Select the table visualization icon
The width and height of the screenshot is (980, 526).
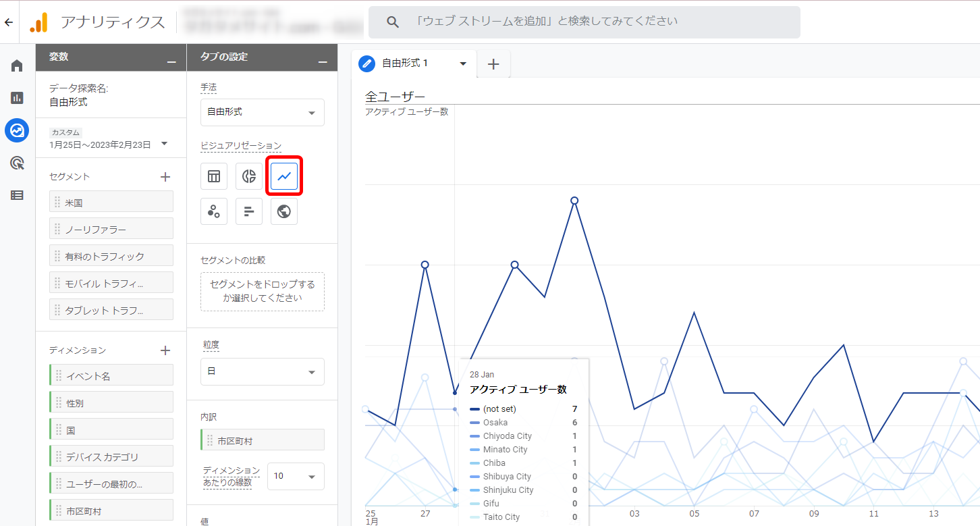pos(214,176)
